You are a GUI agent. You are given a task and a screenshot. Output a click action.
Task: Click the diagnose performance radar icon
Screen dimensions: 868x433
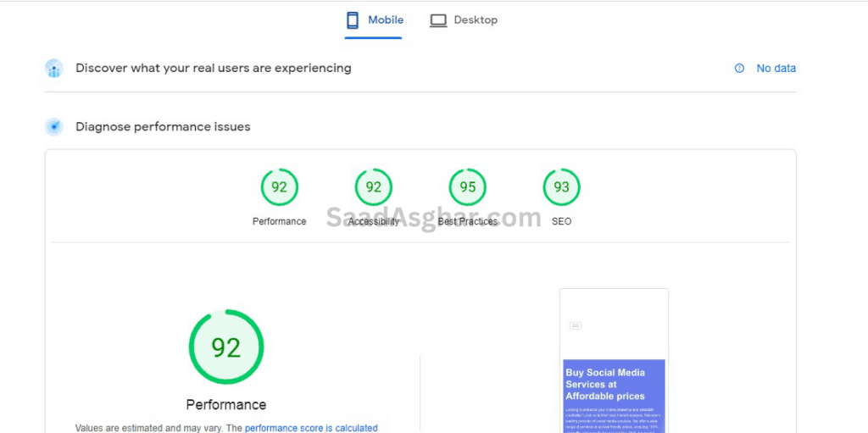coord(53,127)
